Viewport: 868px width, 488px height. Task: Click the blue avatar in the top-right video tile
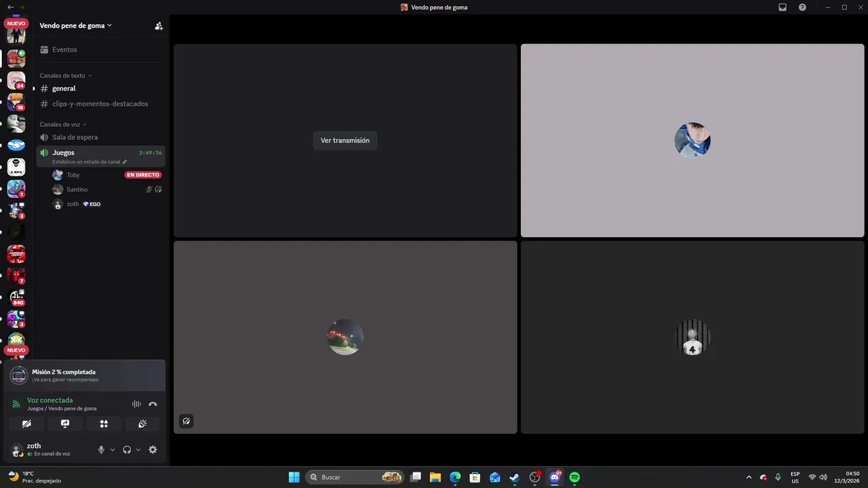[692, 140]
